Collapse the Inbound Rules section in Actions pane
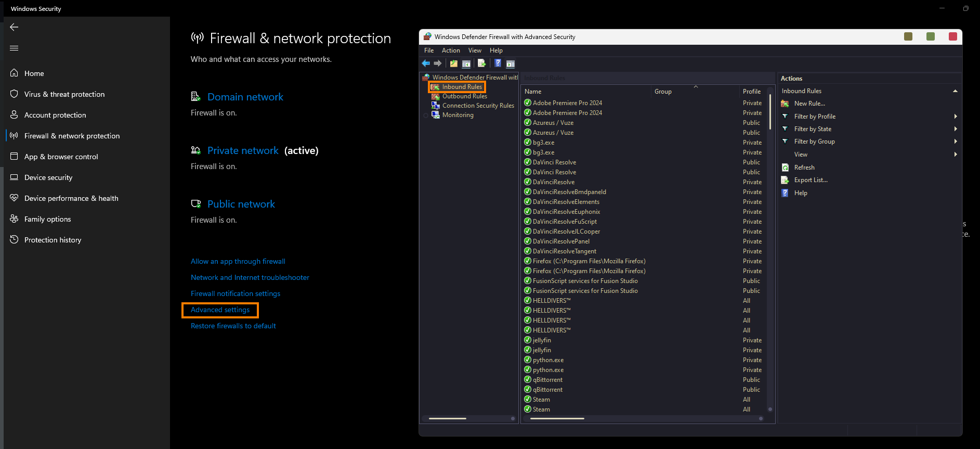The height and width of the screenshot is (449, 980). click(955, 91)
